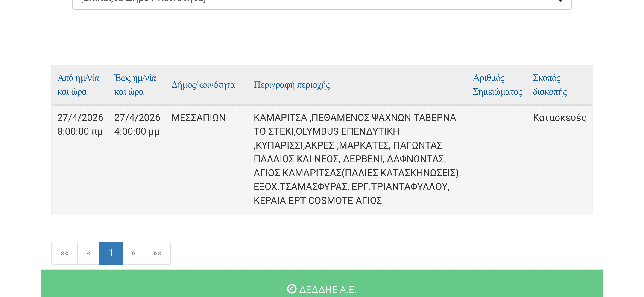Sort table by Δήμος/κοινότητα header

pos(203,85)
